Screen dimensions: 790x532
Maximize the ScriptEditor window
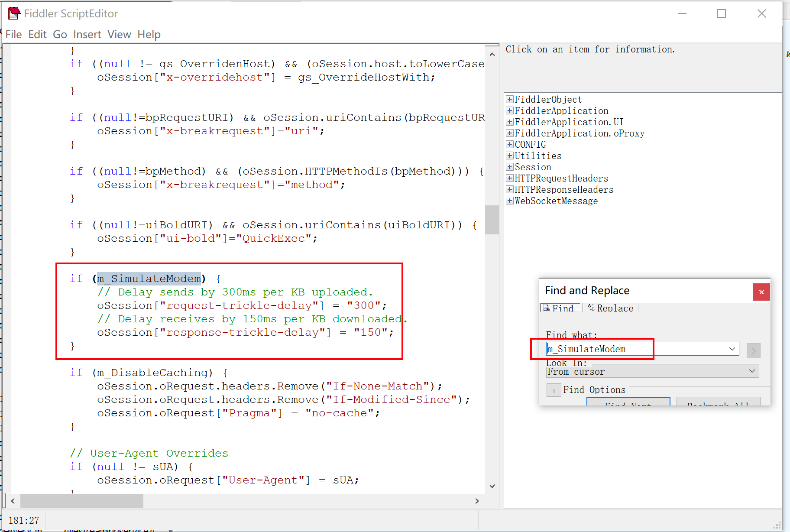coord(722,13)
